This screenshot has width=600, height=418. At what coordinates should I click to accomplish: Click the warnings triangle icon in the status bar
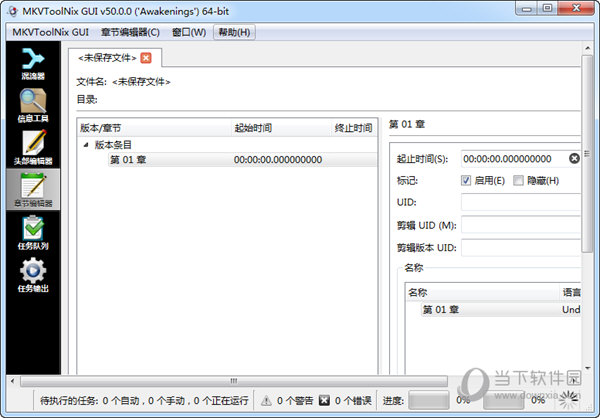(x=266, y=401)
